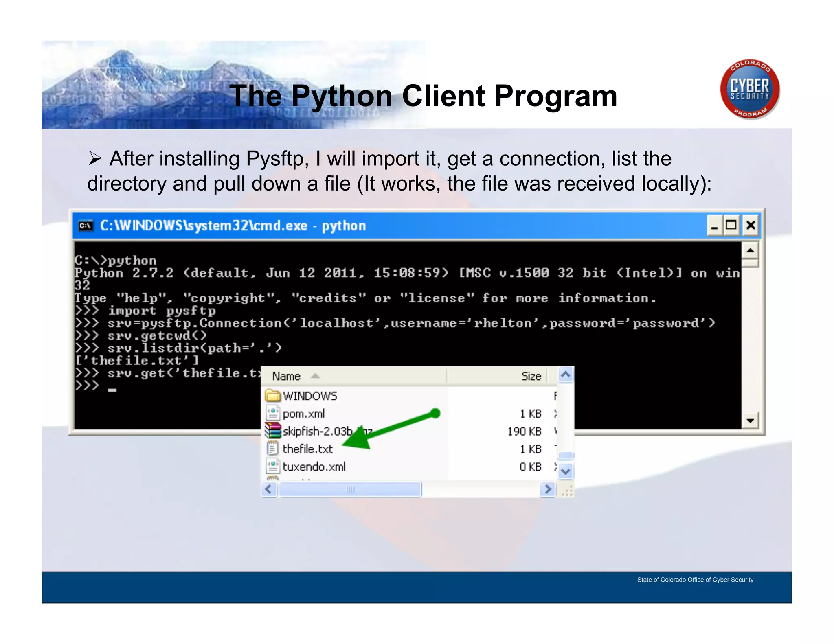Click the slide title 'The Python Client Program'
834x644 pixels.
[x=424, y=96]
